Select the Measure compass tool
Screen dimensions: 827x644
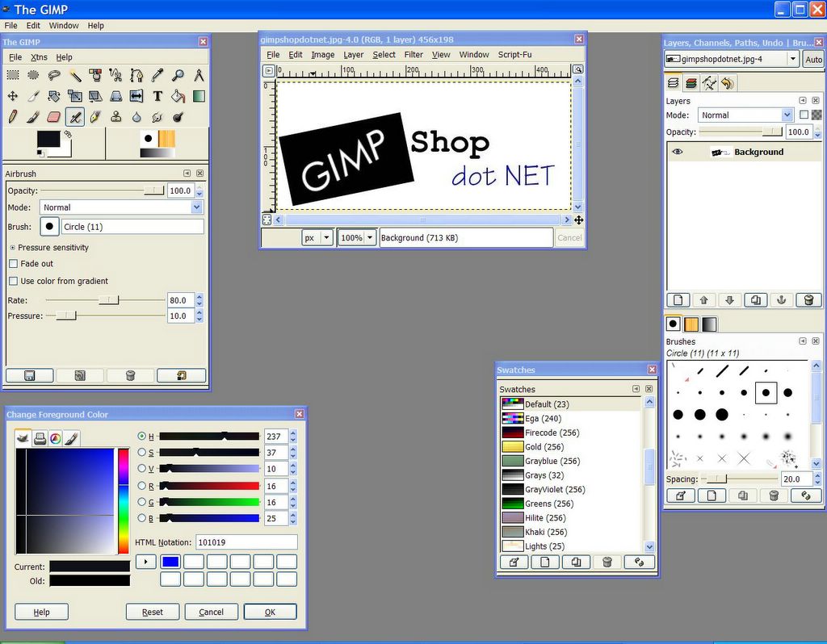click(x=199, y=75)
